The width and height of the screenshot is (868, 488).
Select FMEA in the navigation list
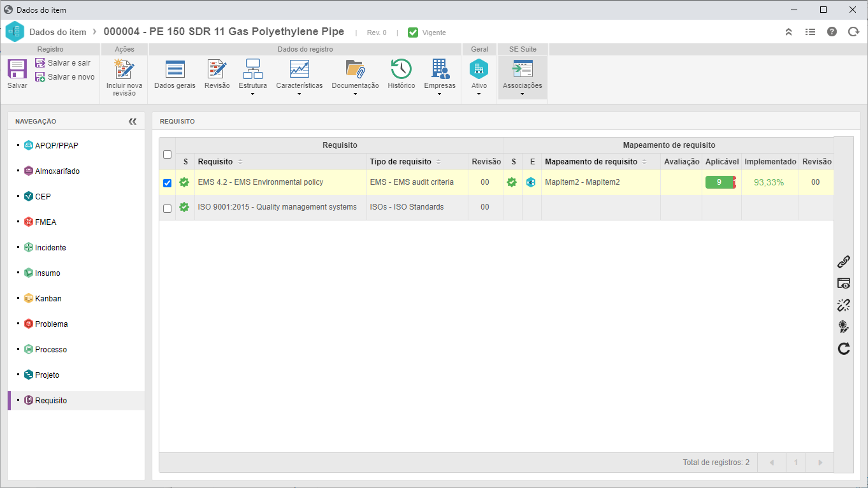click(x=46, y=222)
